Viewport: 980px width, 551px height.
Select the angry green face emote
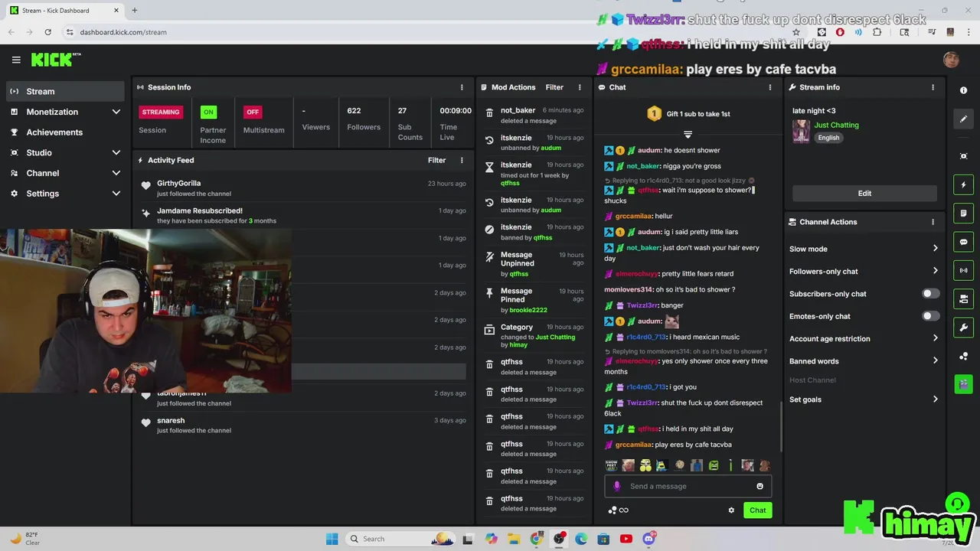coord(714,465)
